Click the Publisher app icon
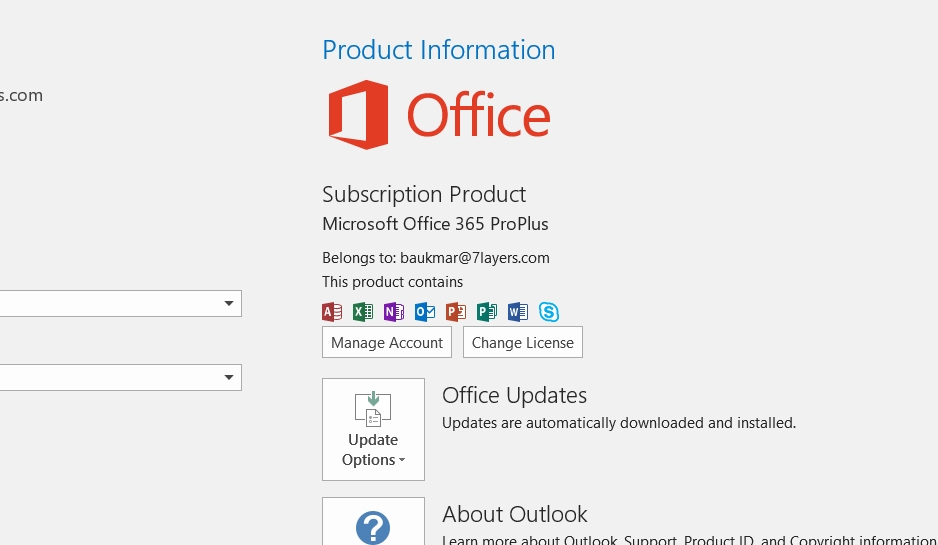Screen dimensions: 938x545 click(487, 312)
